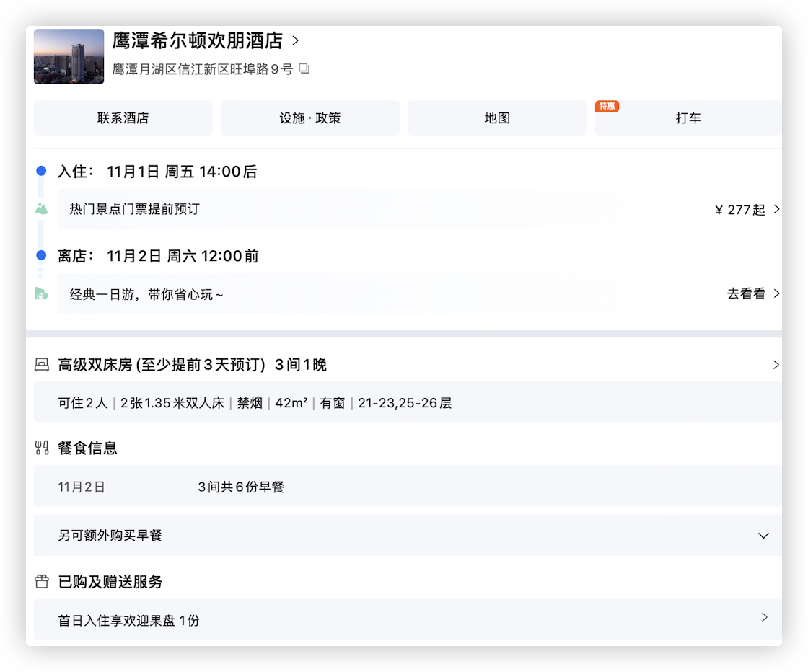Expand the 另可额外购买早餐 dropdown
Image resolution: width=808 pixels, height=672 pixels.
tap(763, 536)
